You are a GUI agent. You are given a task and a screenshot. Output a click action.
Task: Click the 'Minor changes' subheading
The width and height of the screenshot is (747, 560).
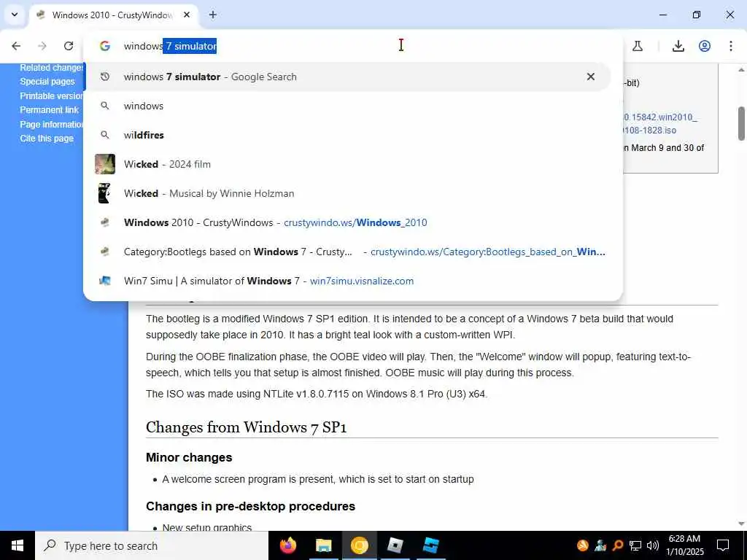(x=189, y=457)
